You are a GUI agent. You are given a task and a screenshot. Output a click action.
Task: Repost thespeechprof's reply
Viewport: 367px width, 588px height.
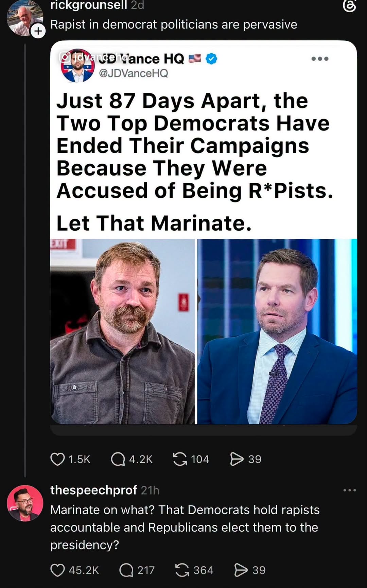(x=182, y=570)
